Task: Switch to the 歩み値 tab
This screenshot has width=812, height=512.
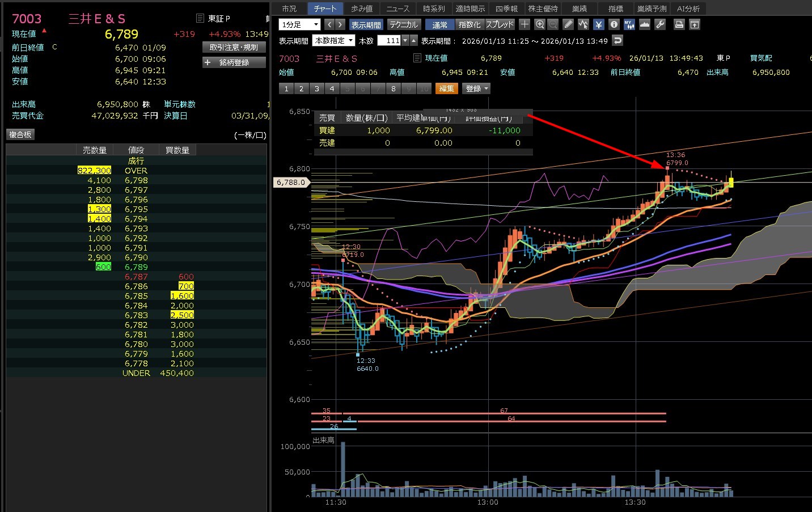Action: [361, 9]
